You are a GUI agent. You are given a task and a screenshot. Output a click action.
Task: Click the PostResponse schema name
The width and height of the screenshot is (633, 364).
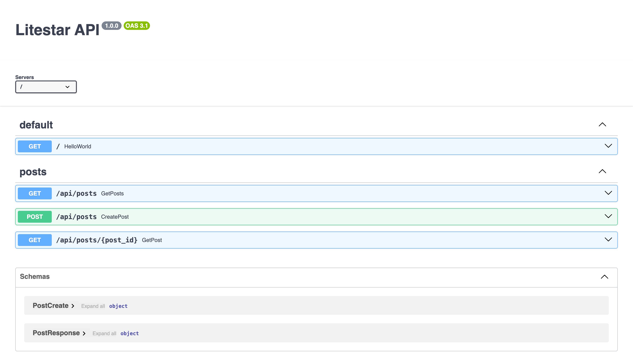pos(56,333)
